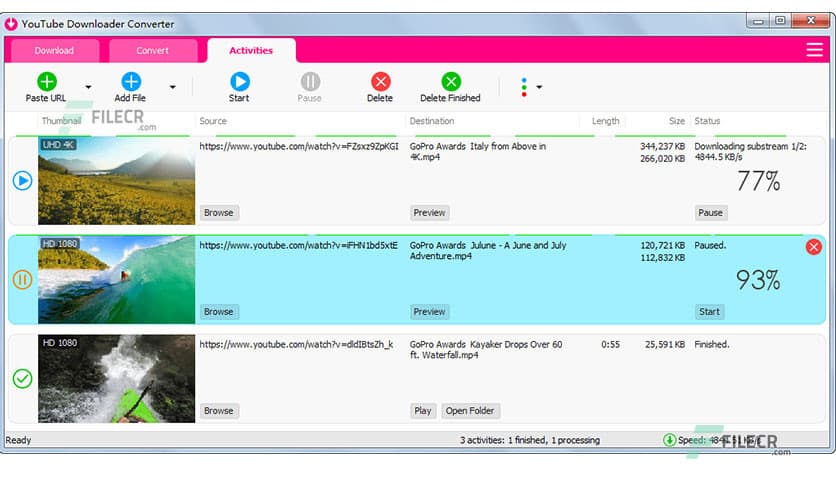The height and width of the screenshot is (484, 836).
Task: Click the Length column header
Action: (606, 121)
